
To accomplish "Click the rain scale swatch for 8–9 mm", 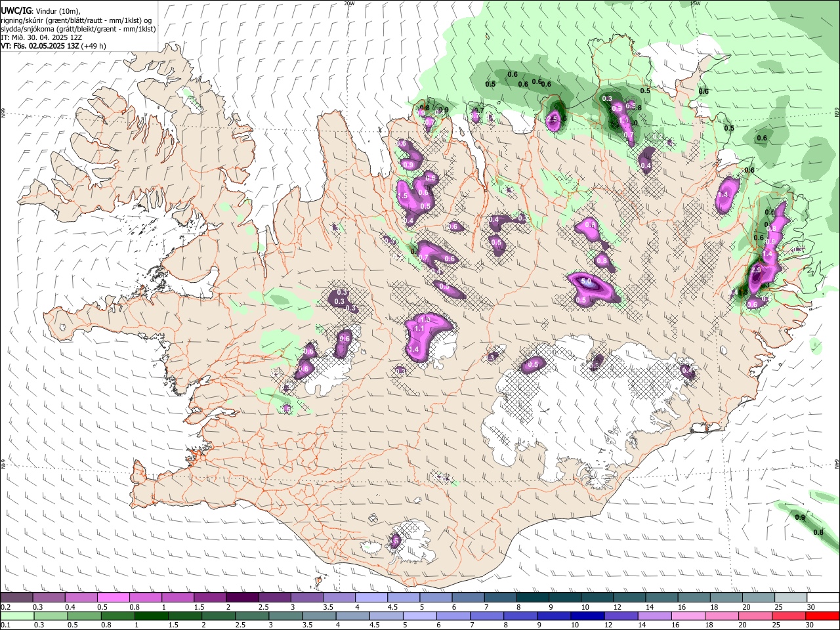I will point(521,616).
